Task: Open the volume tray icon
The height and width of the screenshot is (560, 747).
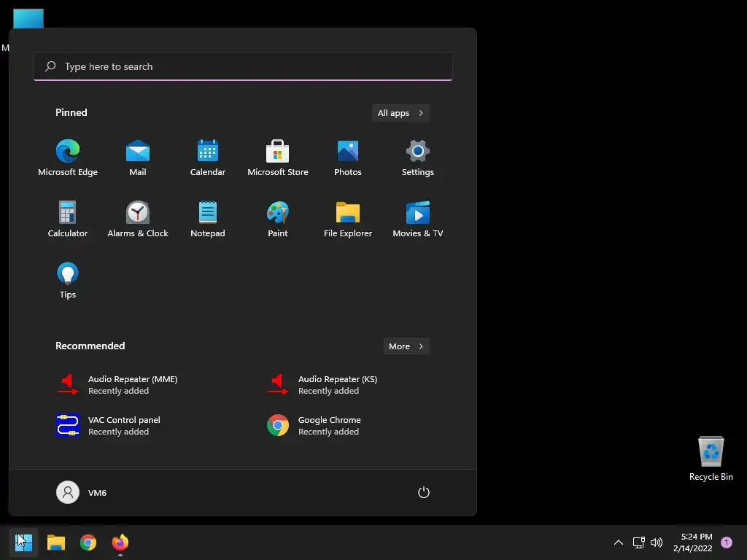Action: (x=657, y=542)
